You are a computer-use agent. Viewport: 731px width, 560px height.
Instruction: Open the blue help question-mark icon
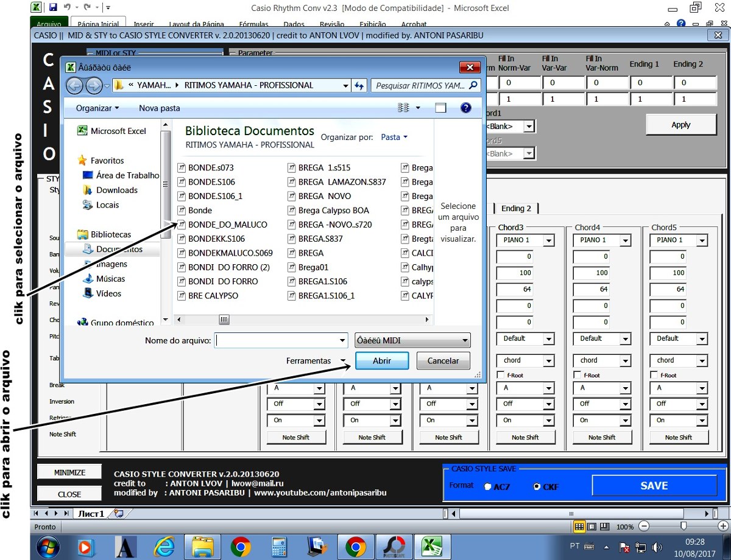[466, 108]
